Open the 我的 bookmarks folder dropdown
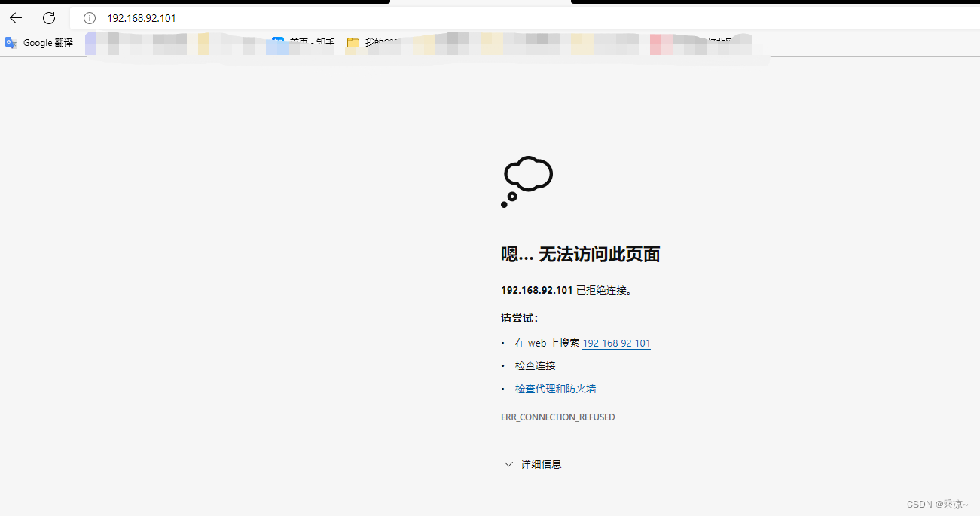980x516 pixels. 373,43
